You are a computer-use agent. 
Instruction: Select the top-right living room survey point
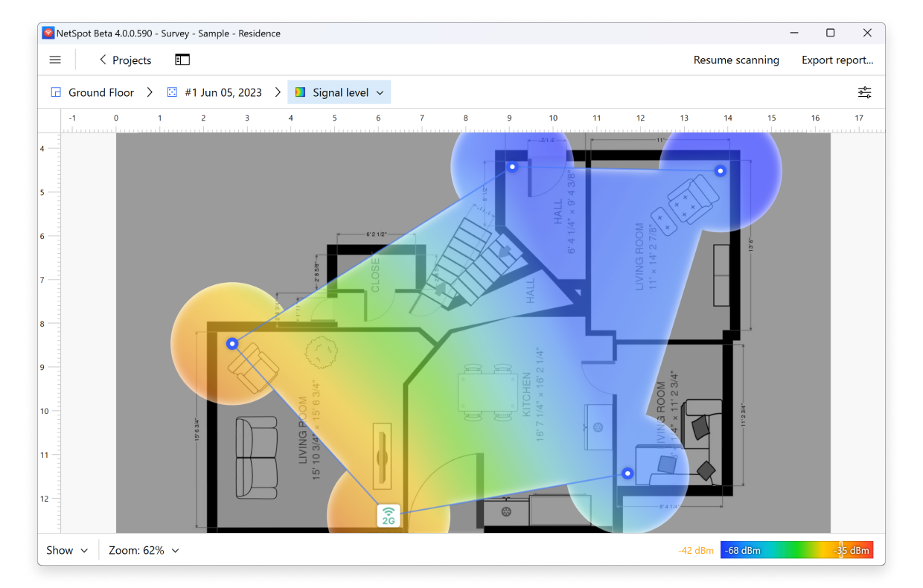click(x=720, y=170)
